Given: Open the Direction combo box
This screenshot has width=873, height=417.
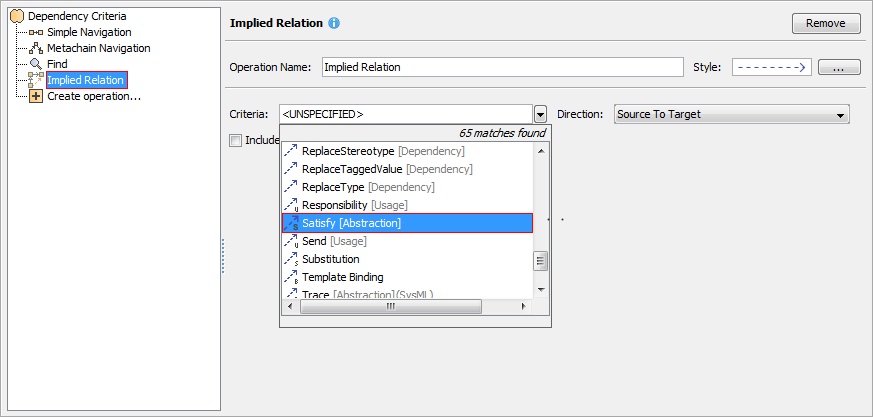Looking at the screenshot, I should pos(731,114).
